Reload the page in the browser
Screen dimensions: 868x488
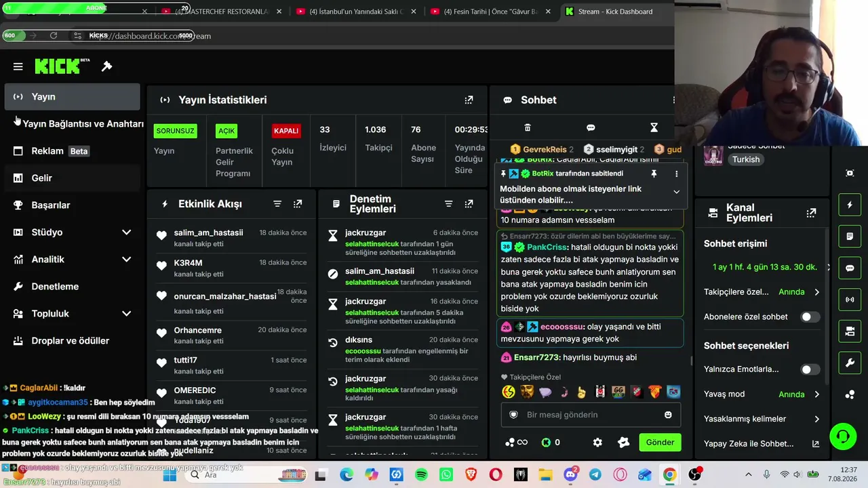tap(54, 36)
